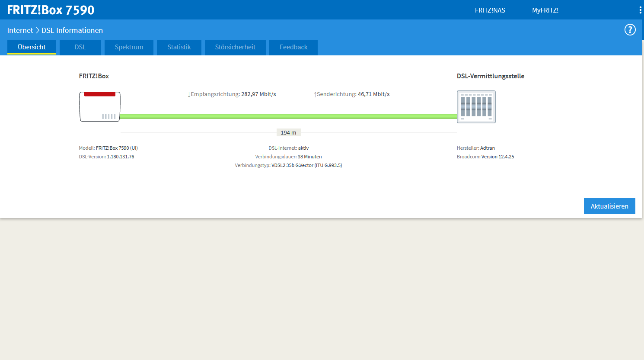Select Broadcom Version 12.4.25 text
This screenshot has height=360, width=644.
485,157
